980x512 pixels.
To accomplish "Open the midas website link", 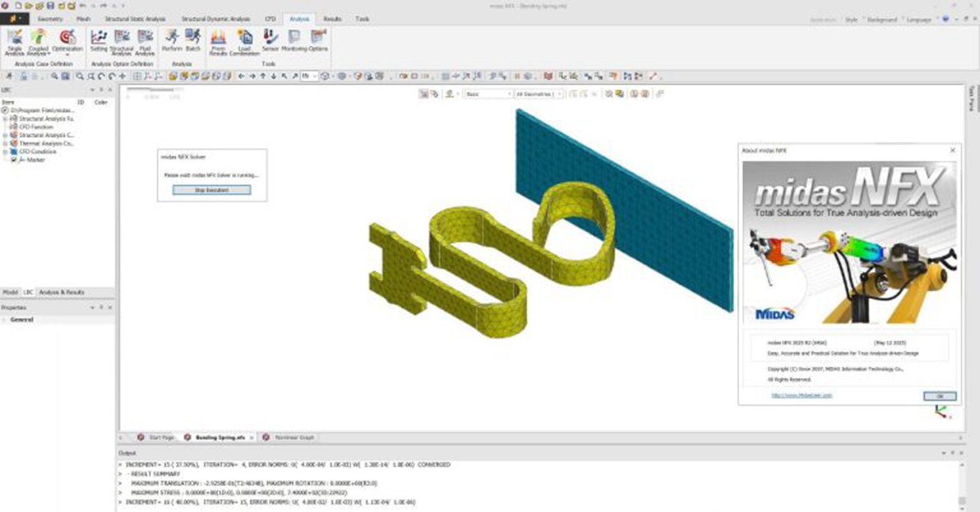I will click(802, 395).
